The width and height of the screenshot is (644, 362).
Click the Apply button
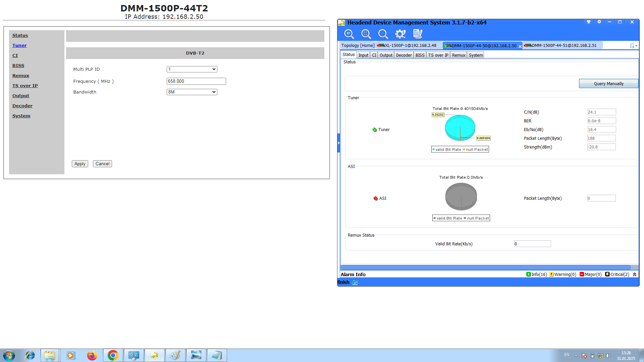pos(80,164)
